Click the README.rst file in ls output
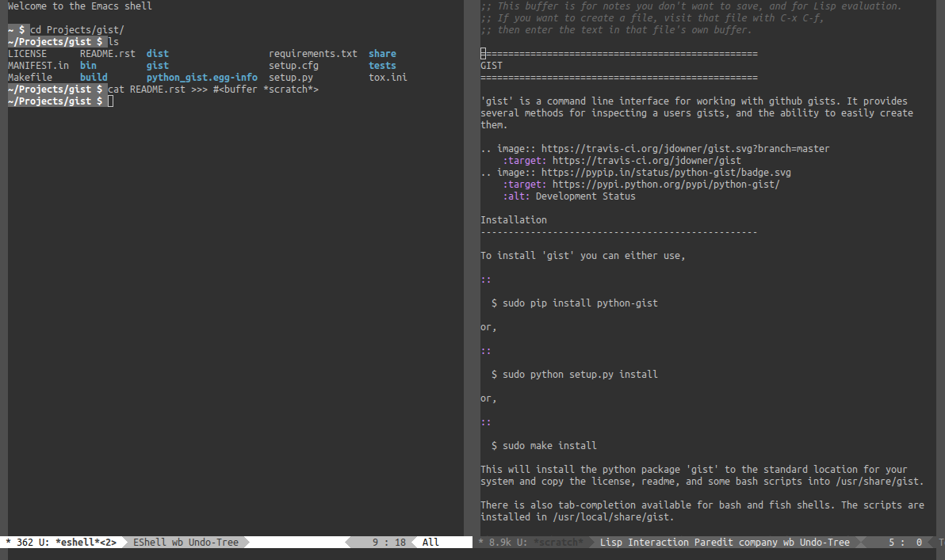The image size is (945, 560). coord(107,54)
